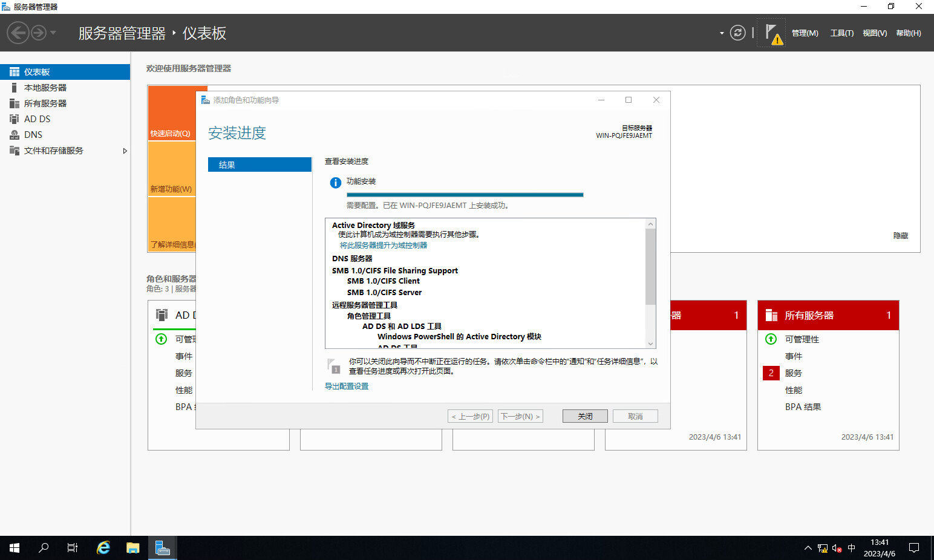Viewport: 934px width, 560px height.
Task: Click the notifications flag warning icon
Action: (x=772, y=33)
